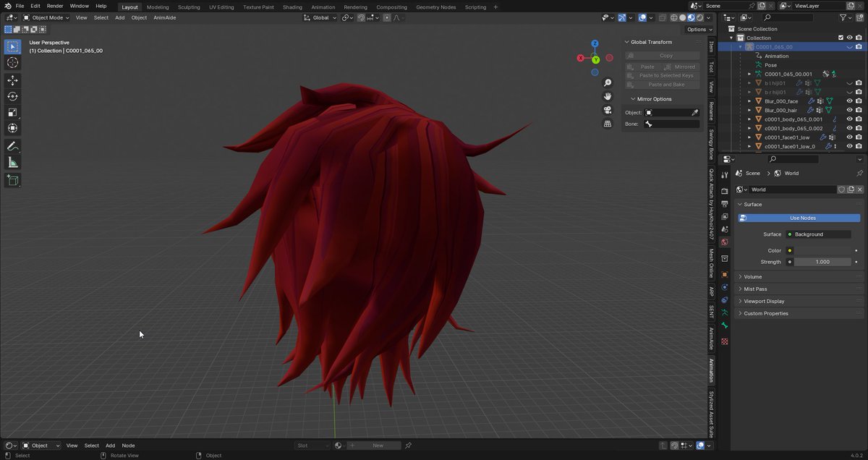Viewport: 868px width, 460px height.
Task: Open the Render properties tab icon
Action: click(724, 191)
